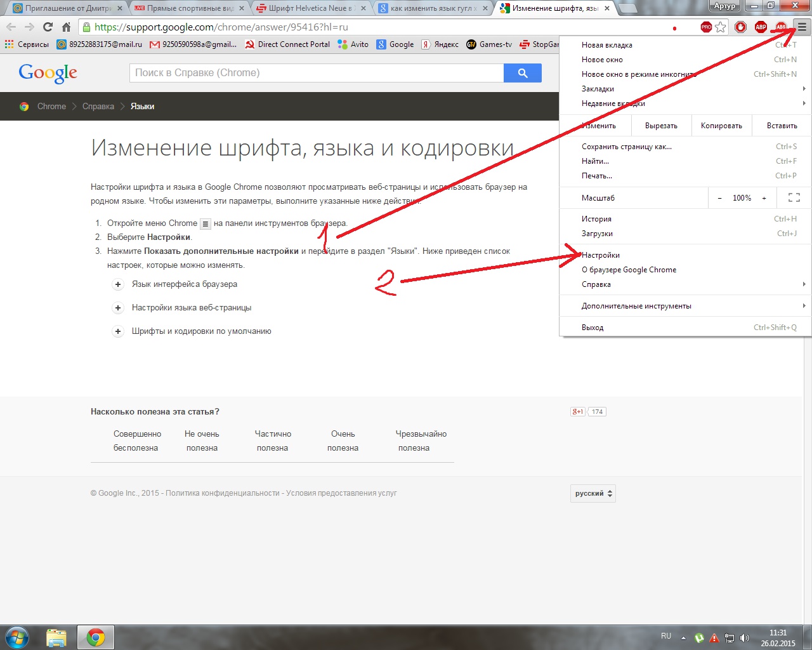
Task: Select Загрузки menu item
Action: [x=685, y=234]
